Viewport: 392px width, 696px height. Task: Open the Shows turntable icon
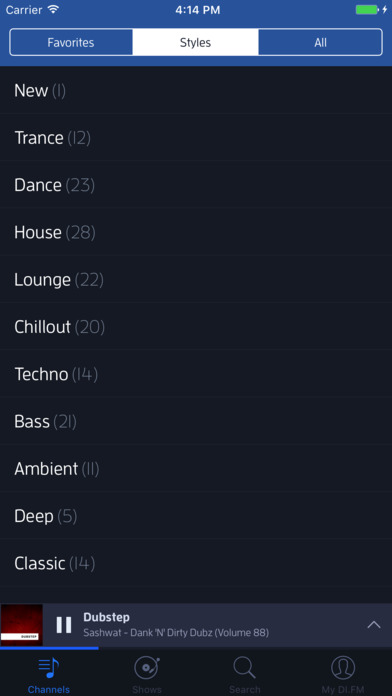tap(147, 668)
